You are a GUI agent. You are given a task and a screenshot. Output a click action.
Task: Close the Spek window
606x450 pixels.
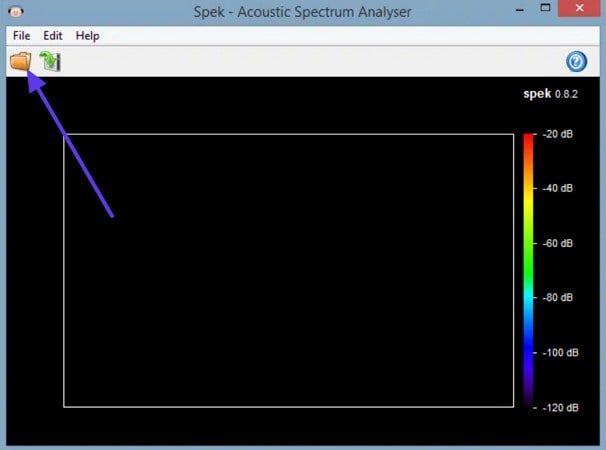point(579,8)
